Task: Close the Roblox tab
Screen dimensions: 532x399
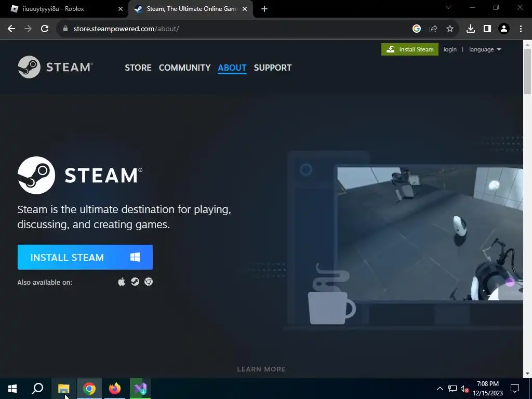Action: point(121,9)
